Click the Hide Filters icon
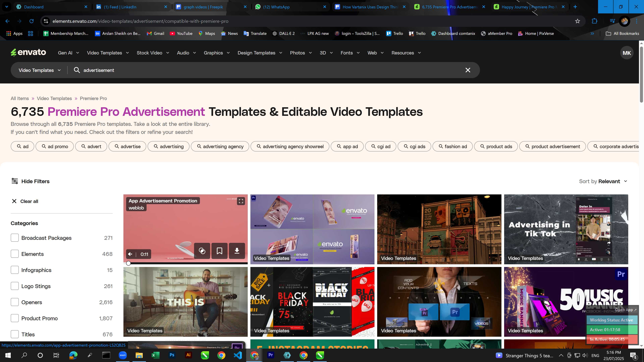The height and width of the screenshot is (362, 644). [15, 181]
